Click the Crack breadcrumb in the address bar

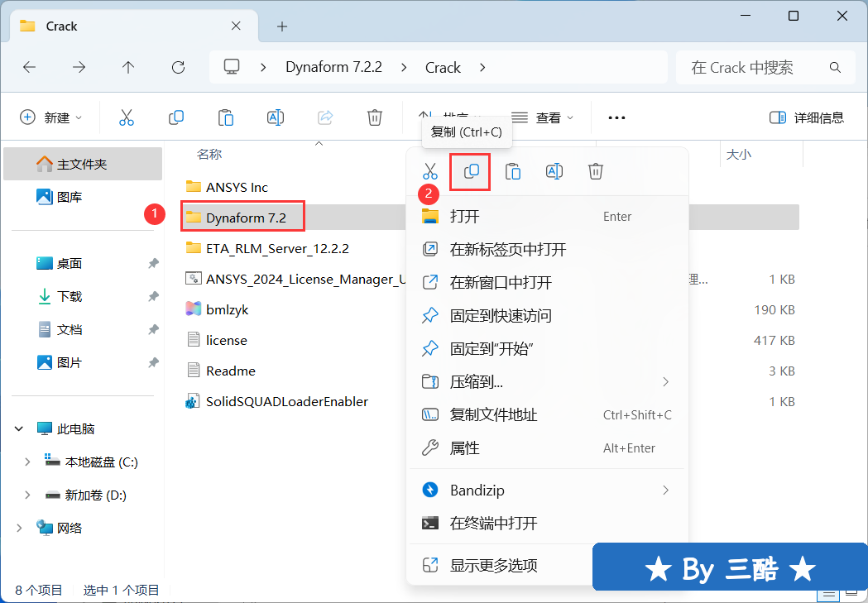443,68
